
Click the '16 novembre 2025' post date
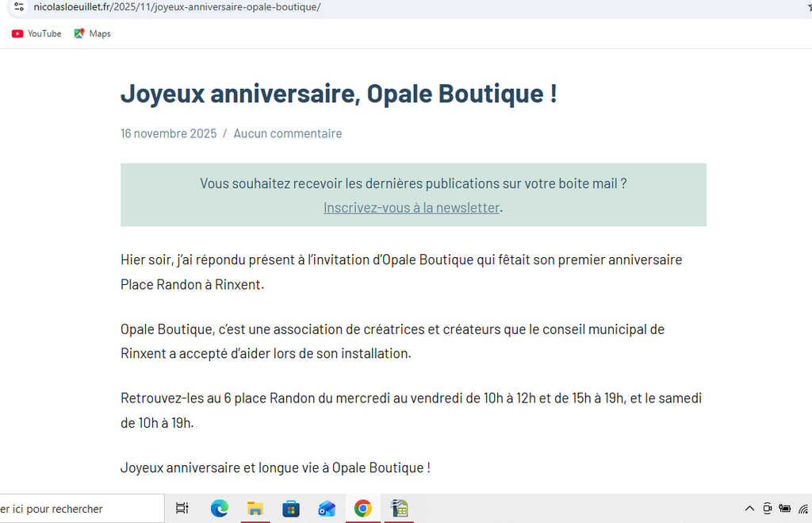(168, 133)
